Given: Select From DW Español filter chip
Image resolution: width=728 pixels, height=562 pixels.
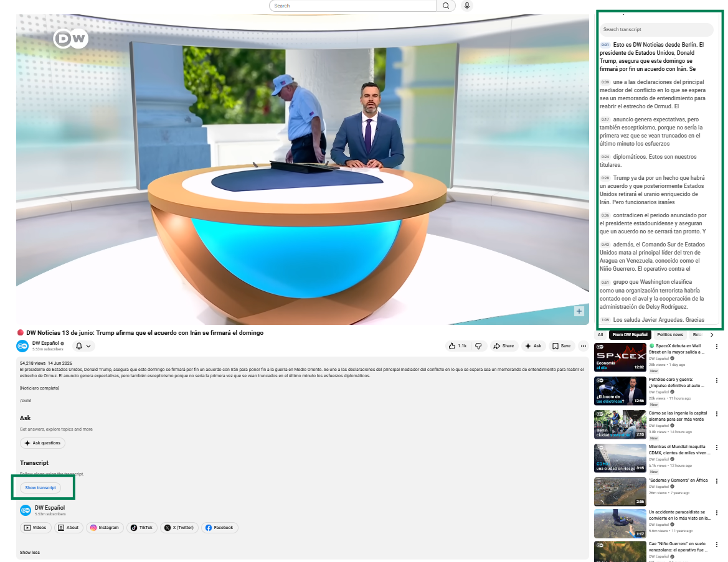Looking at the screenshot, I should (x=630, y=335).
